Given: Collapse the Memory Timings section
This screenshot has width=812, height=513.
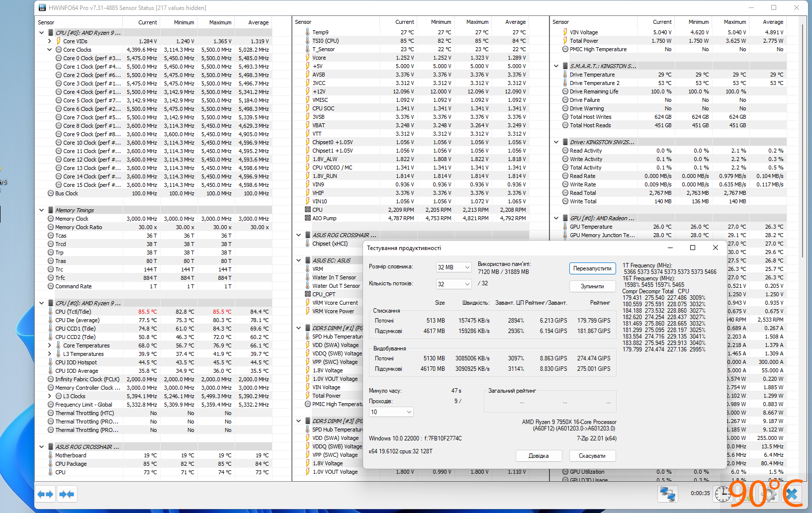Looking at the screenshot, I should coord(42,210).
